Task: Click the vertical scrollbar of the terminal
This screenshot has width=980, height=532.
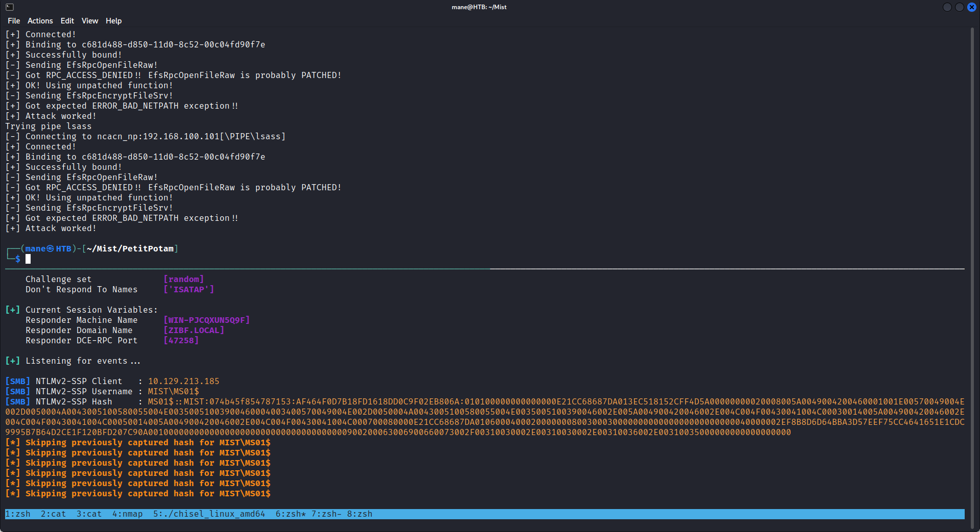Action: [972, 278]
